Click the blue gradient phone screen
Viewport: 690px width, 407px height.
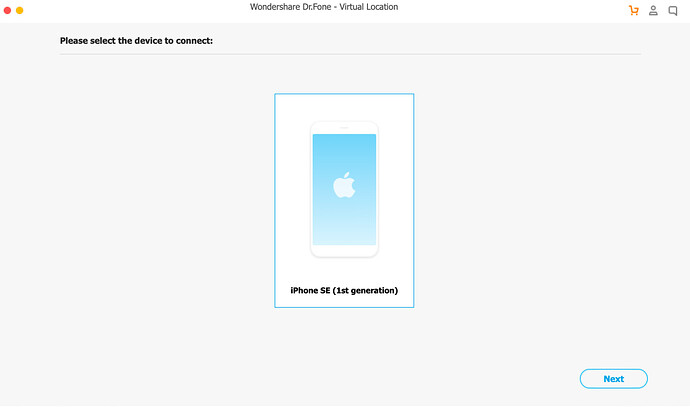(344, 189)
